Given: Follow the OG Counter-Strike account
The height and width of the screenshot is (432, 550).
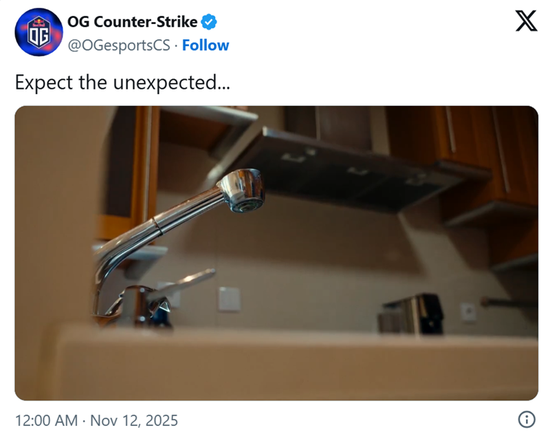Looking at the screenshot, I should click(x=206, y=45).
